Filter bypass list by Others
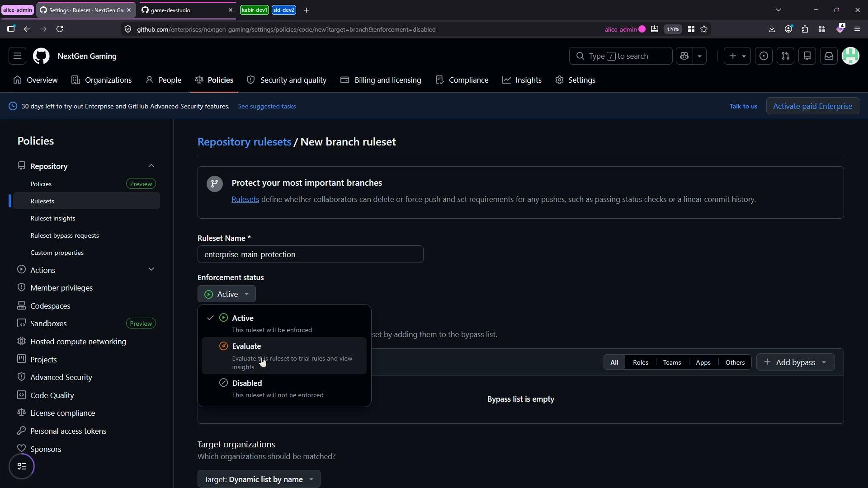The height and width of the screenshot is (488, 868). (735, 362)
